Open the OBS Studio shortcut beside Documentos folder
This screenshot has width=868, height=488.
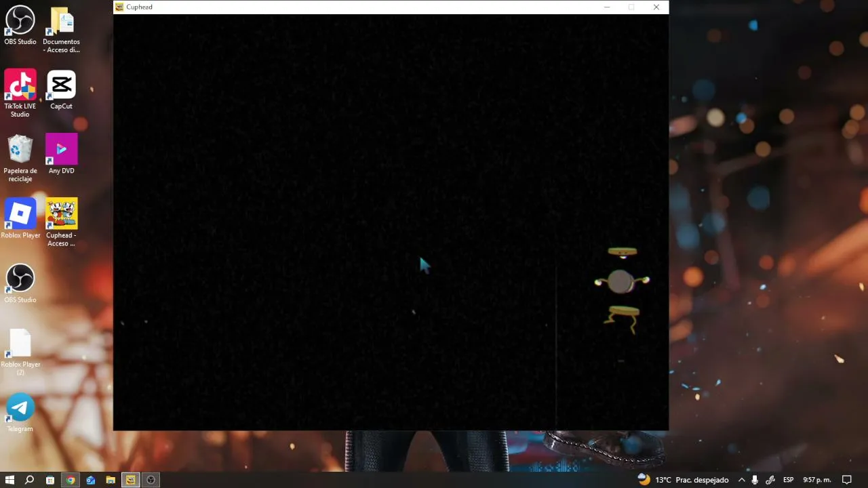[20, 26]
